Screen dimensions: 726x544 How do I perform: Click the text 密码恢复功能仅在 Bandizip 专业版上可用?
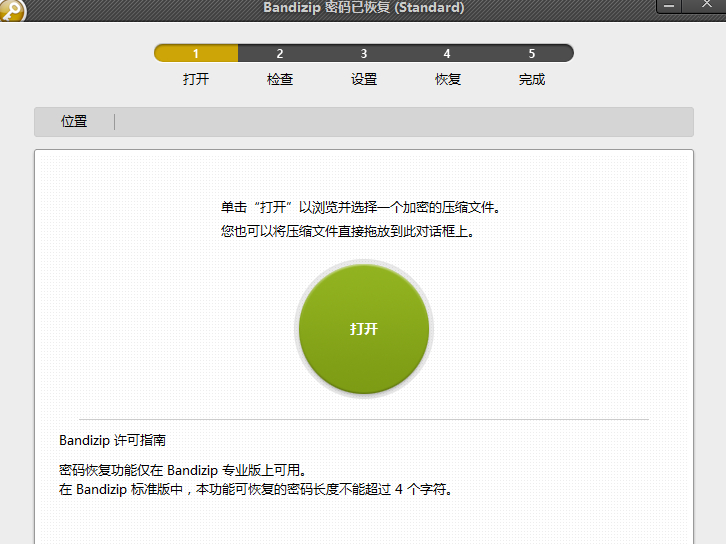182,470
